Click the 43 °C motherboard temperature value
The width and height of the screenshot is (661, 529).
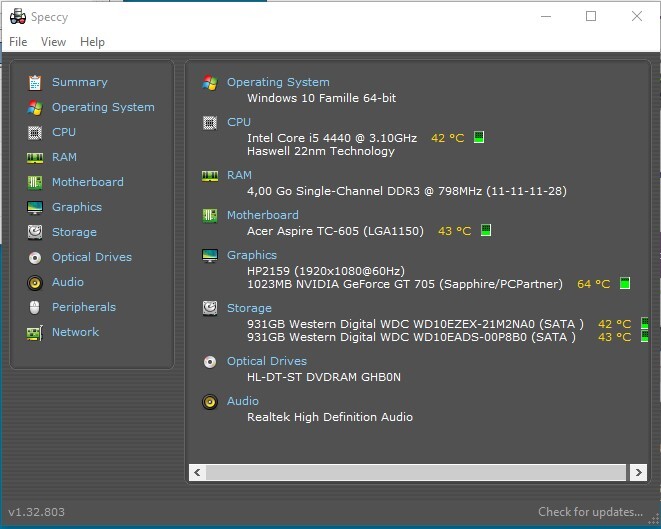454,231
